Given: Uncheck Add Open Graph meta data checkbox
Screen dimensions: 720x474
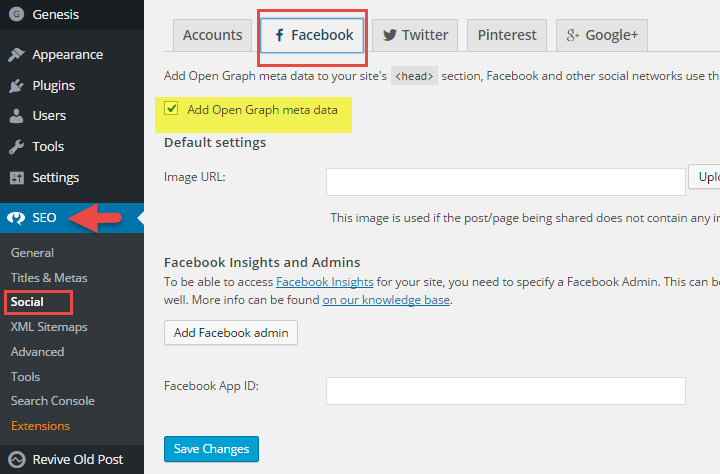Looking at the screenshot, I should coord(171,109).
